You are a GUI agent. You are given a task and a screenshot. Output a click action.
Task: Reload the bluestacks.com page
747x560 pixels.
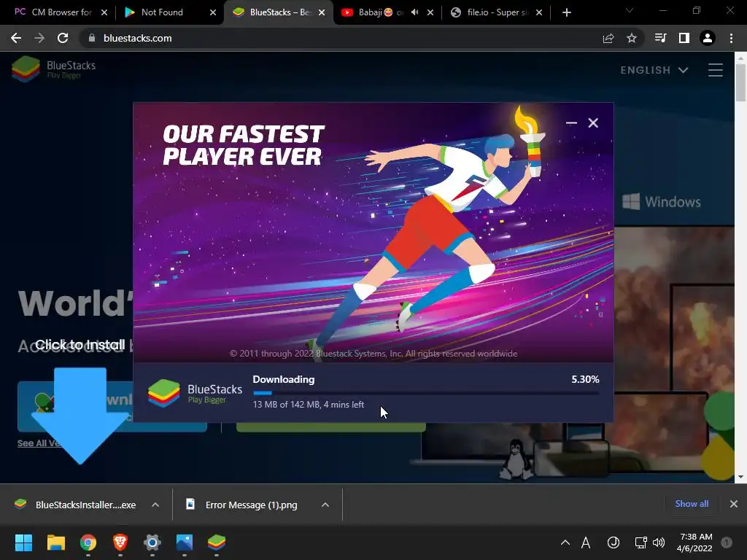click(63, 38)
